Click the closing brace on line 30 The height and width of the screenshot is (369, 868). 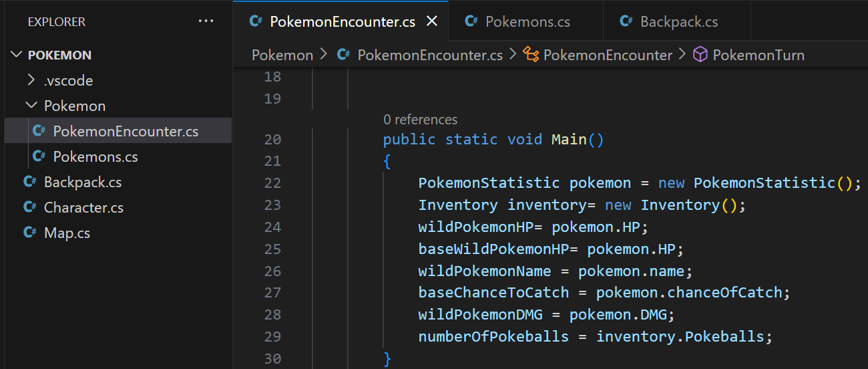[387, 359]
